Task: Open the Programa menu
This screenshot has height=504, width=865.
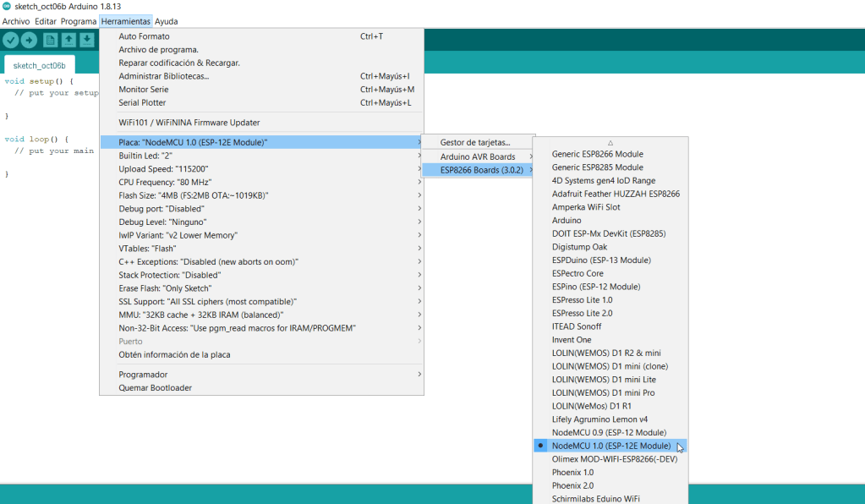Action: click(78, 21)
